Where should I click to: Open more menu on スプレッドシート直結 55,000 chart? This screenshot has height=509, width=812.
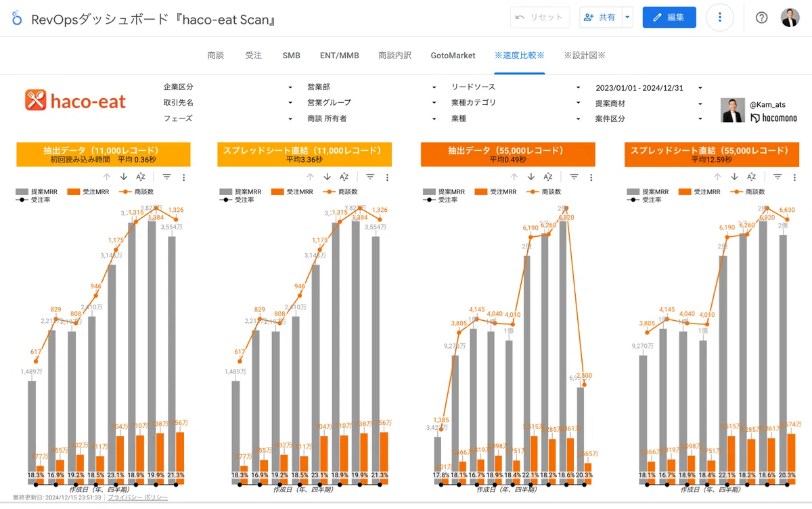(794, 177)
